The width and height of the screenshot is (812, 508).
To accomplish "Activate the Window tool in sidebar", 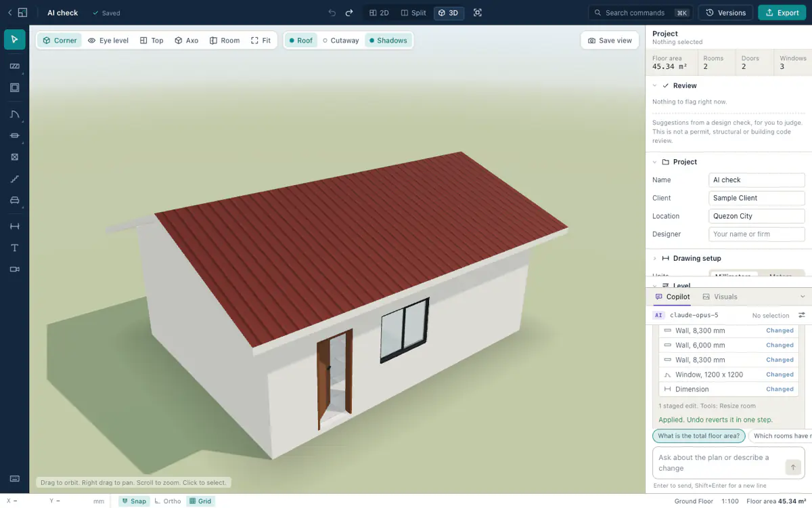I will tap(14, 135).
